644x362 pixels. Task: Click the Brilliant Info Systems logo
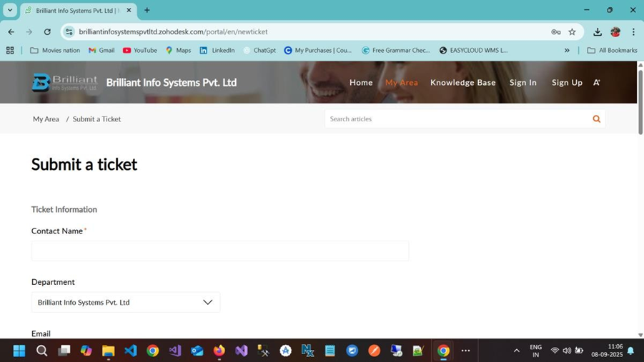64,83
